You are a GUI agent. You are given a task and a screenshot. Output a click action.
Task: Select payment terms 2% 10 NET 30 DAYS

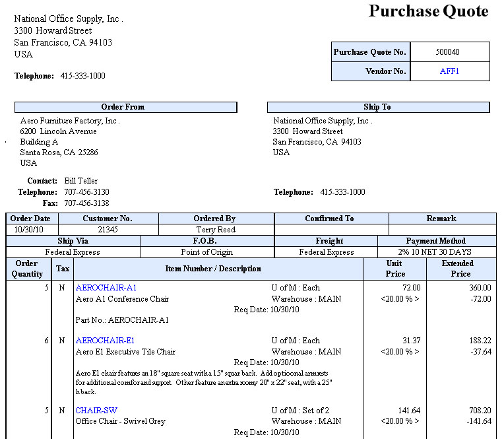435,252
